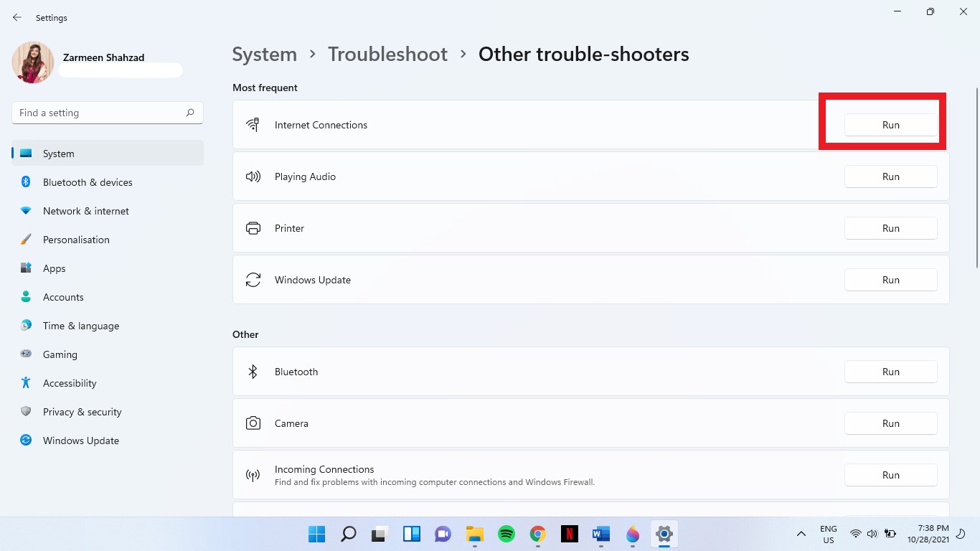Run the Windows Update troubleshooter
The height and width of the screenshot is (551, 980).
pyautogui.click(x=890, y=279)
